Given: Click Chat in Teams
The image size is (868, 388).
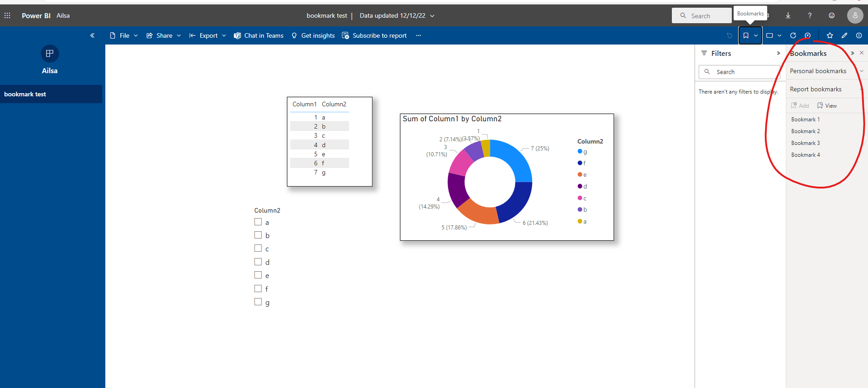Looking at the screenshot, I should point(258,35).
